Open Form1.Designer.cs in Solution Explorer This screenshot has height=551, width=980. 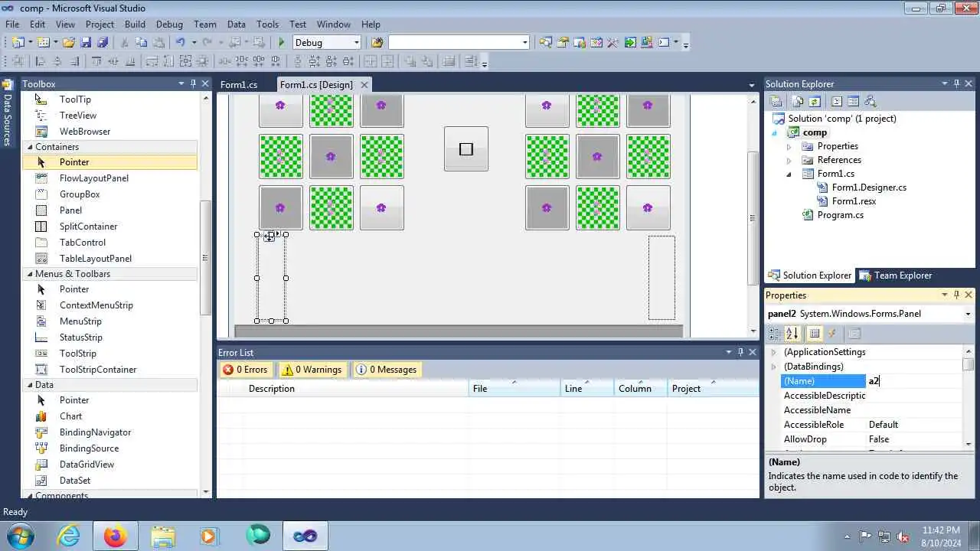point(869,187)
